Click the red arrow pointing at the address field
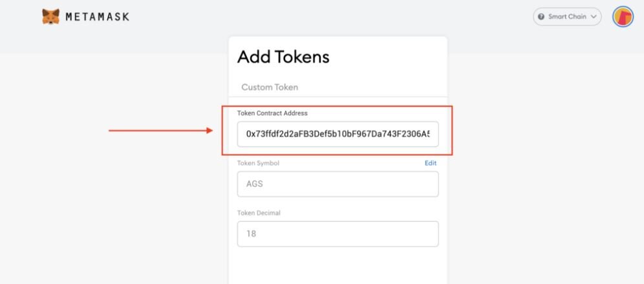The image size is (644, 284). click(160, 131)
